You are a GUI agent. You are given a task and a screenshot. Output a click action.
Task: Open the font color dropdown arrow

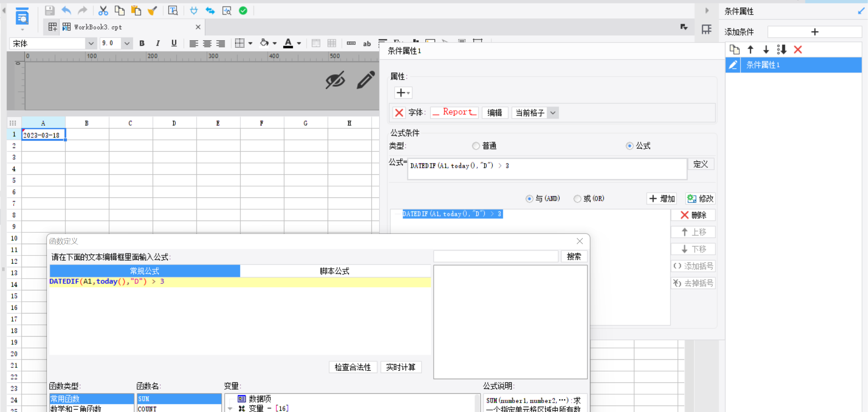click(299, 43)
